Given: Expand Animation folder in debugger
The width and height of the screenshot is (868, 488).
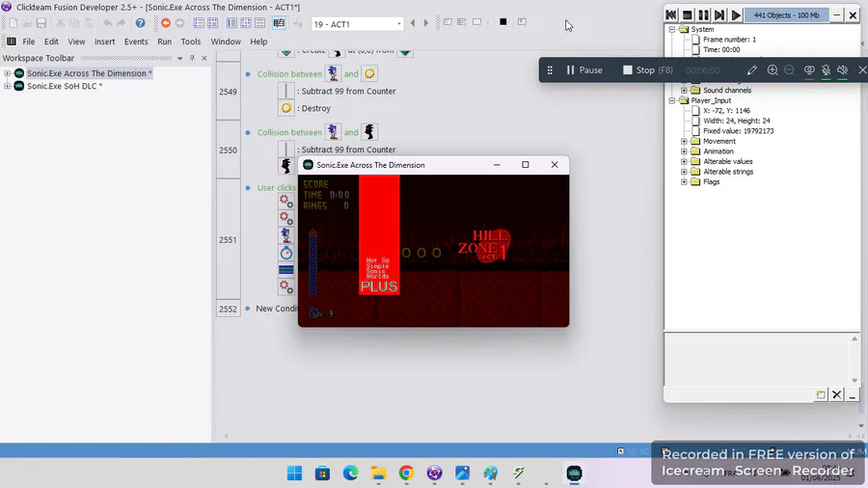Looking at the screenshot, I should (x=684, y=151).
